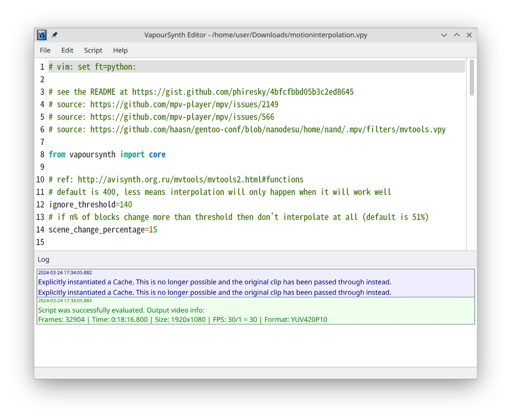
Task: Click the editor's vertical scrollbar handle
Action: (x=471, y=78)
